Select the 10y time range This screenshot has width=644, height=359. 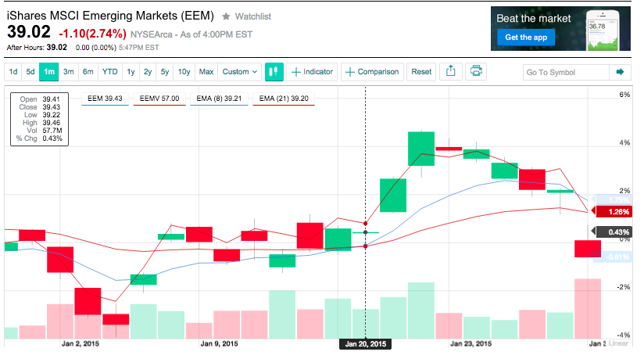coord(184,71)
